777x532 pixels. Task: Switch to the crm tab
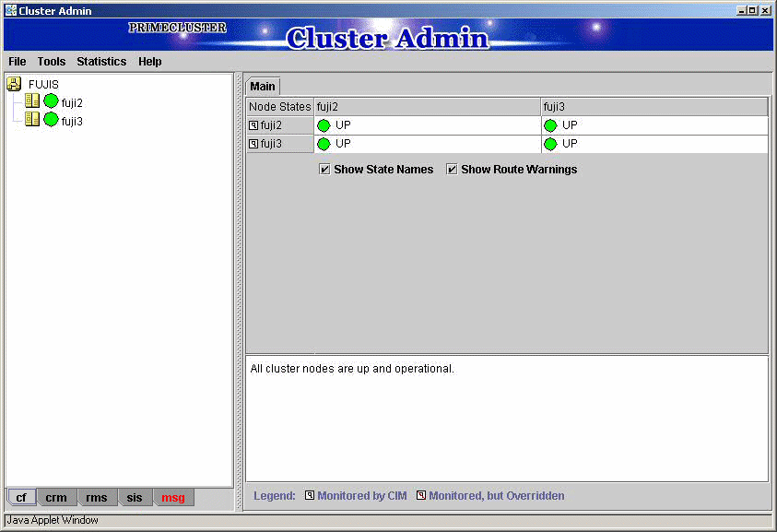pyautogui.click(x=56, y=497)
